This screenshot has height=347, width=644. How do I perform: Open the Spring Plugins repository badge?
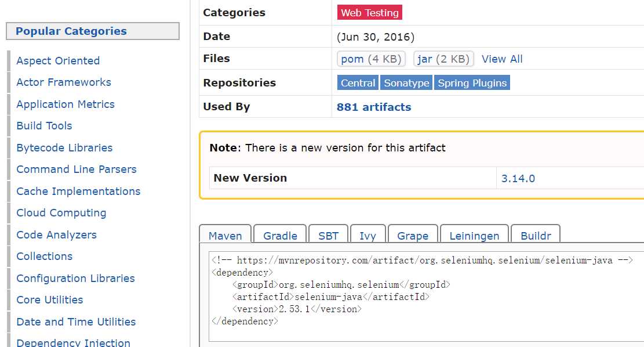pos(472,83)
